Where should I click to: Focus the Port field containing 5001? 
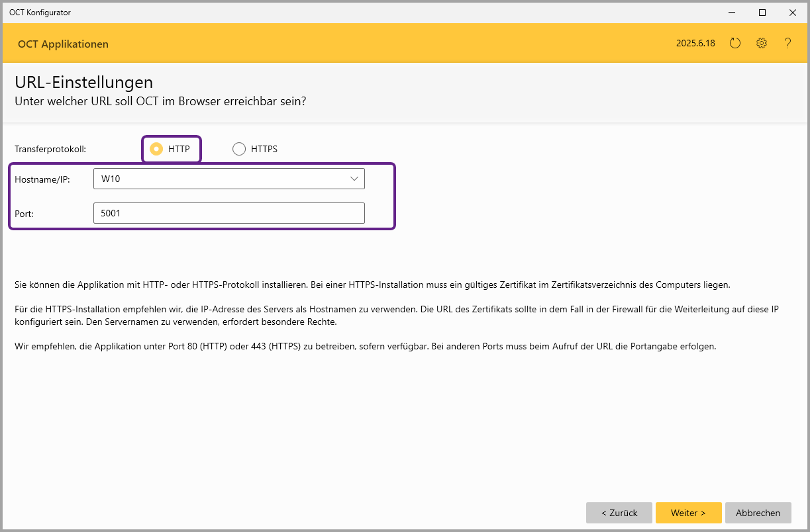(228, 213)
